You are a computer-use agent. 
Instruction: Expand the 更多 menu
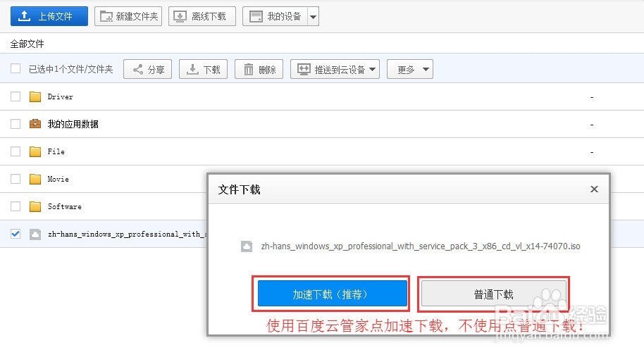[x=410, y=69]
